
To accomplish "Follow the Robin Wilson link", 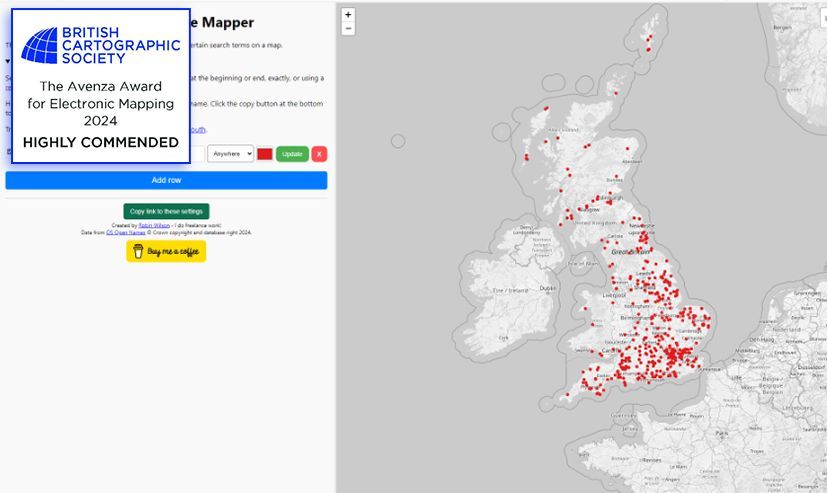I will click(154, 226).
